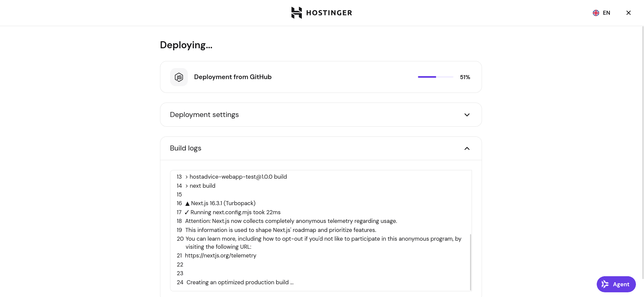The width and height of the screenshot is (644, 297).
Task: Click the Node.js icon beside Deployment from GitHub
Action: tap(179, 77)
